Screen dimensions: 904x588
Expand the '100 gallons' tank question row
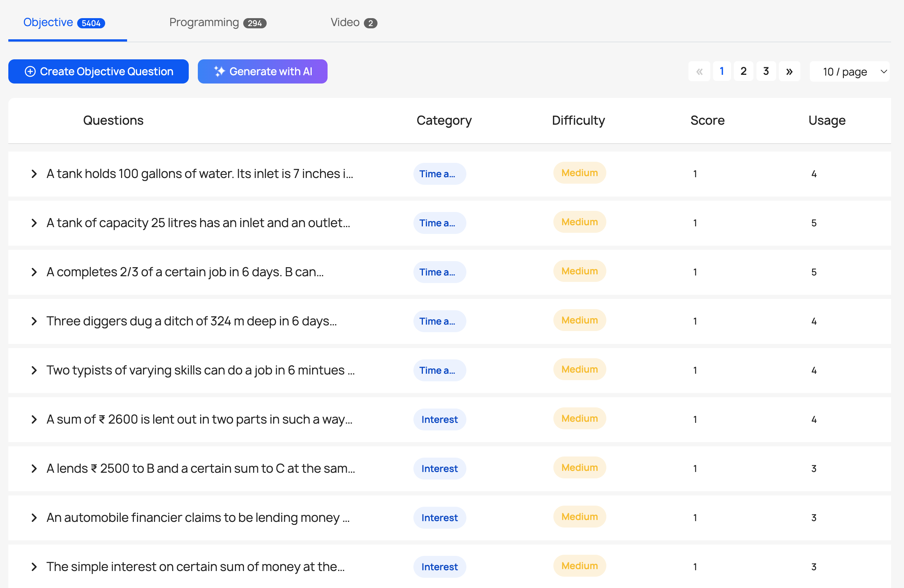[x=34, y=174]
